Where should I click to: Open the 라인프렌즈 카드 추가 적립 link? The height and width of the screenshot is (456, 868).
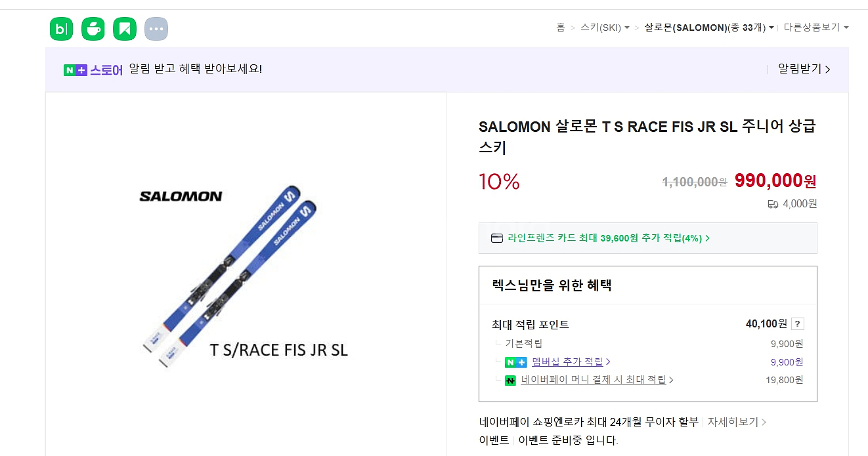(x=608, y=238)
